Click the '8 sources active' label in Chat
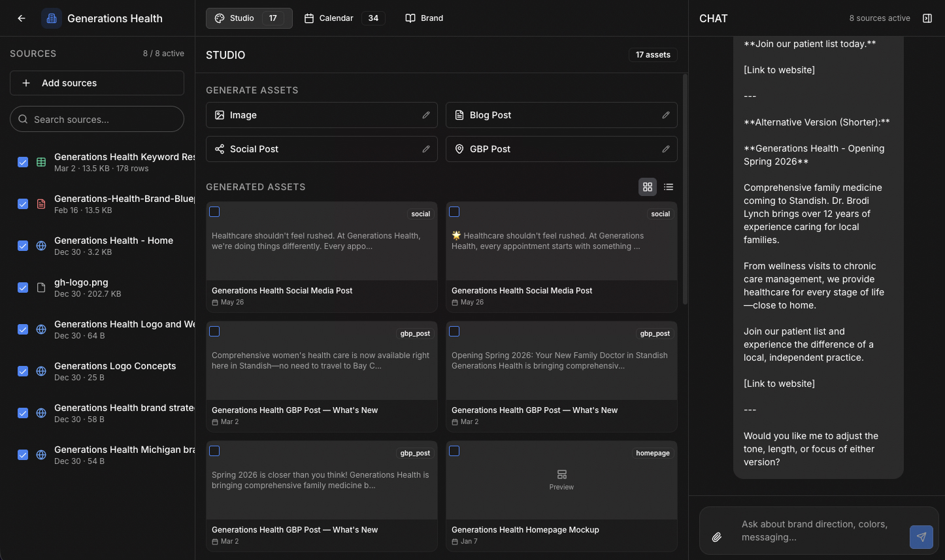This screenshot has width=945, height=560. pos(880,18)
